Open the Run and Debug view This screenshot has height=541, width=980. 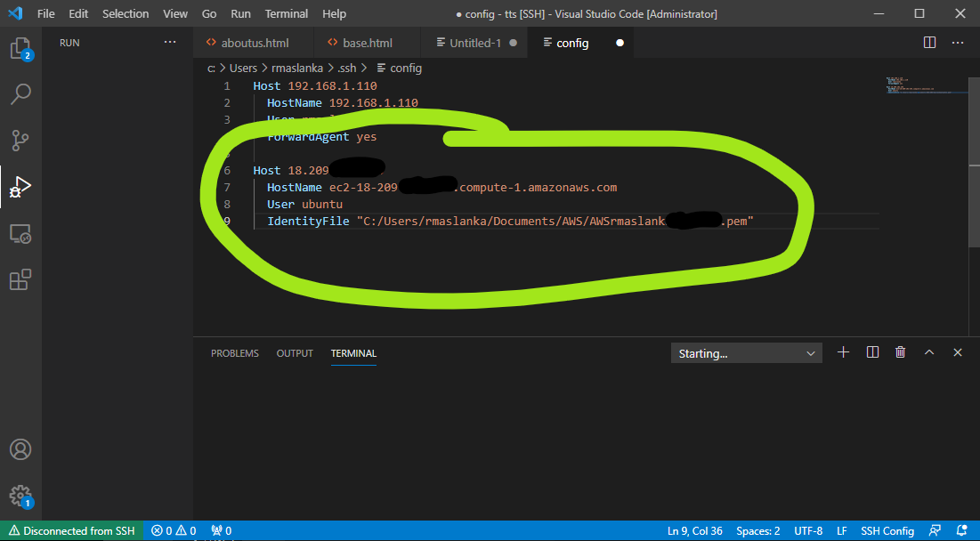pos(20,188)
